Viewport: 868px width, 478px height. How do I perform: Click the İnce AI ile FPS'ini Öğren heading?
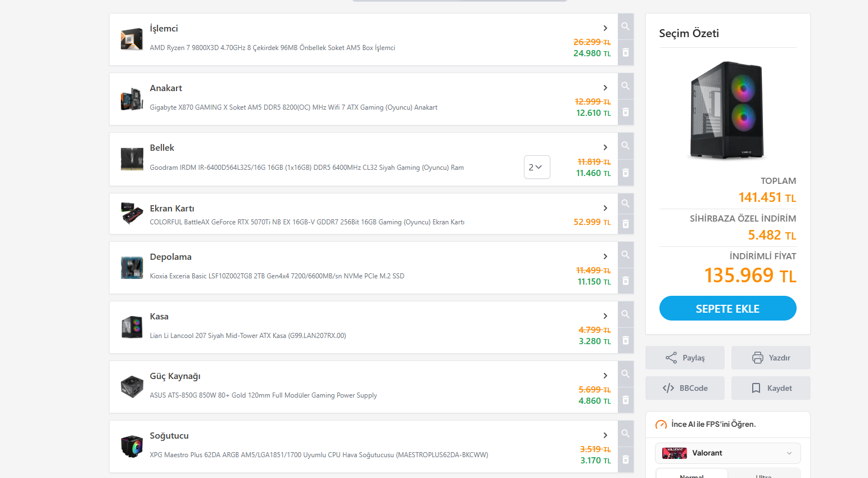[x=713, y=424]
